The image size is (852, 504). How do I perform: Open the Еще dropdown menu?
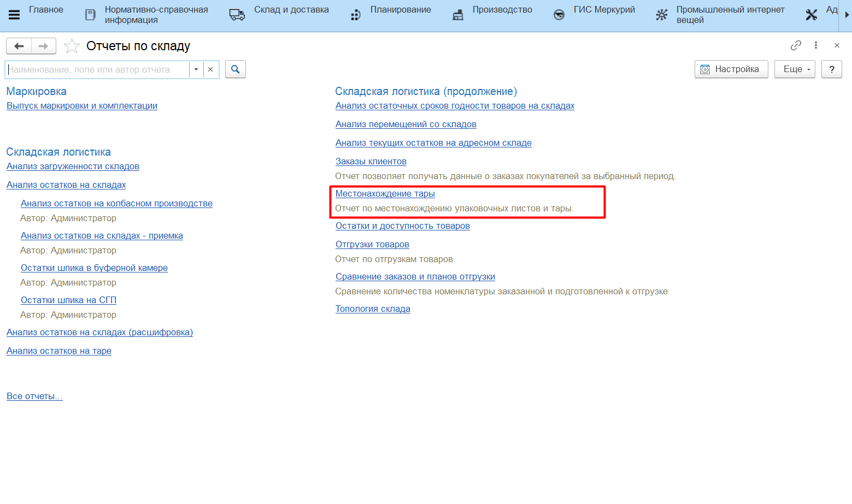coord(795,69)
